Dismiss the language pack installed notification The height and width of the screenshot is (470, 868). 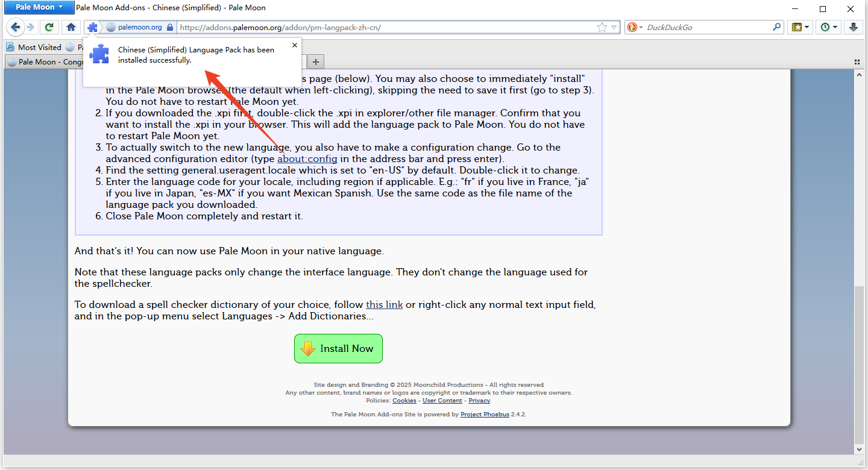(x=294, y=45)
